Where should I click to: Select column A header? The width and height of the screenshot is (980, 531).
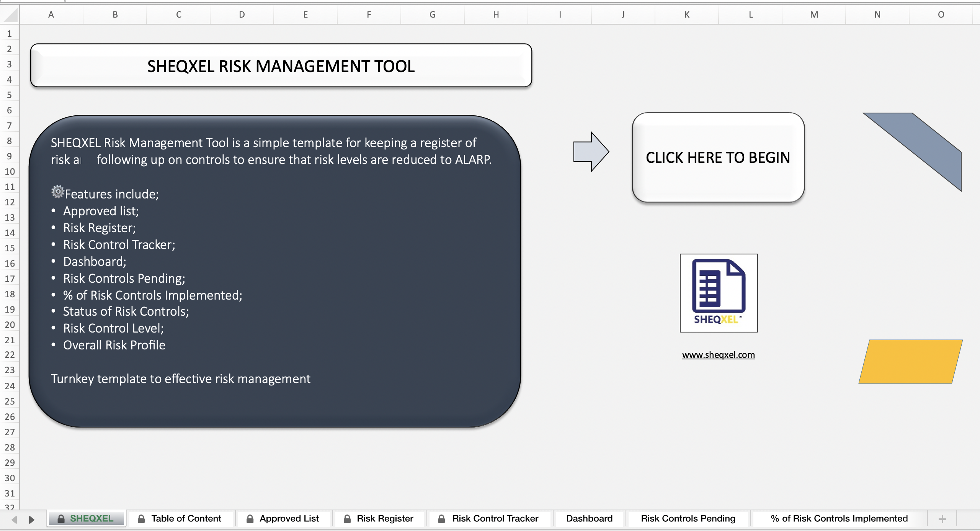(x=51, y=15)
